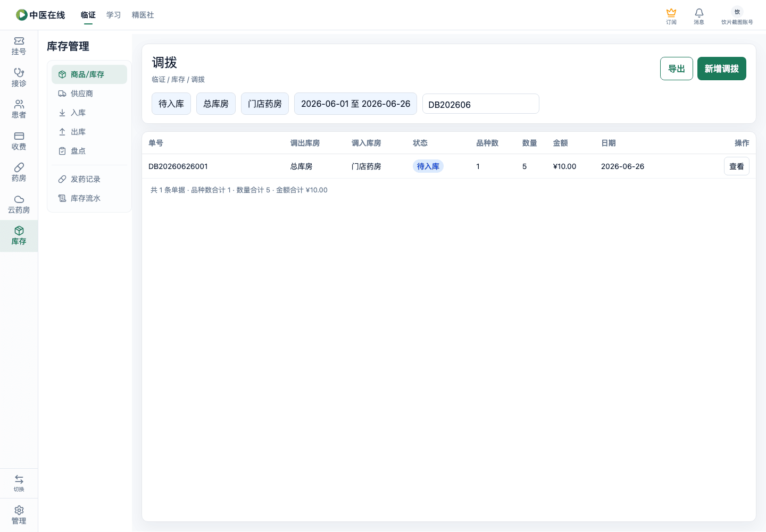
Task: Open the date range 2026-06-01 至 2026-06-26 picker
Action: tap(356, 104)
